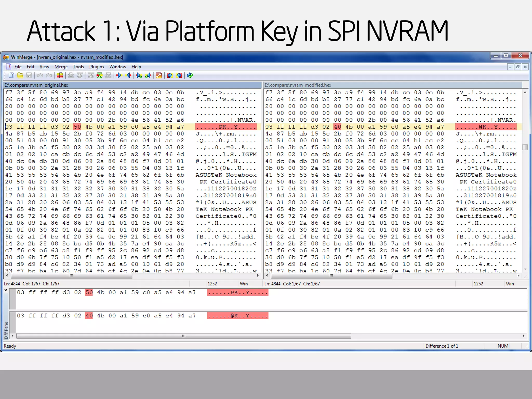Minimize the inner document window button
The image size is (532, 399).
tap(510, 67)
